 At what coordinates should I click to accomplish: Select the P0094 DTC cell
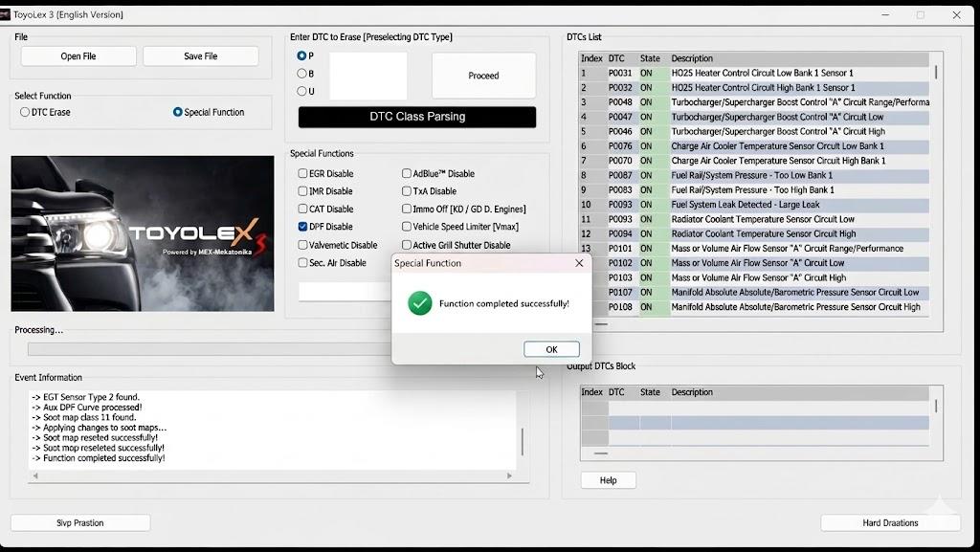(x=620, y=233)
